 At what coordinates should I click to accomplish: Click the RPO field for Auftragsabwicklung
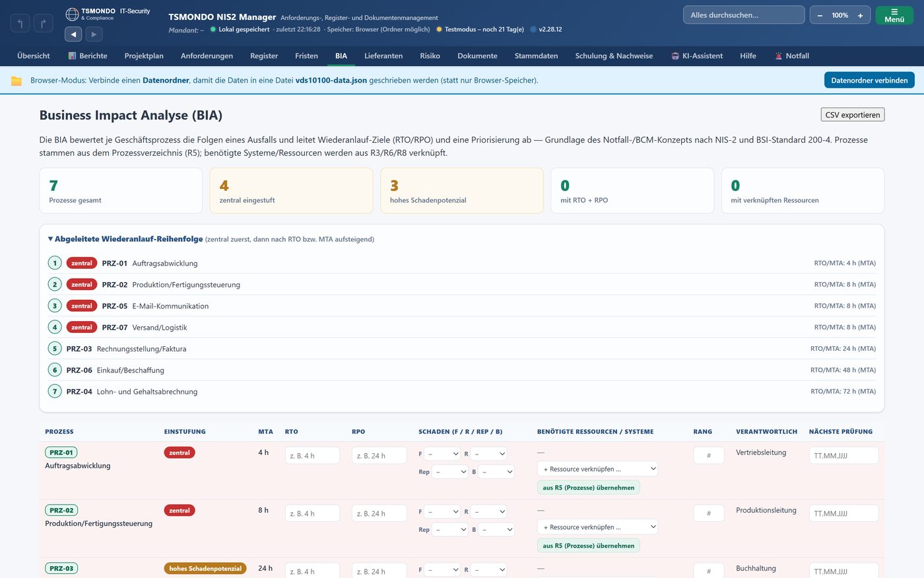point(379,456)
